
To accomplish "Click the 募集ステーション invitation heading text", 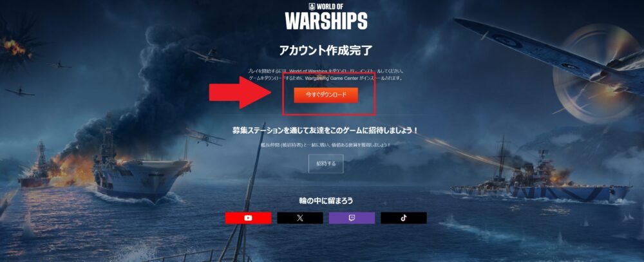I will pyautogui.click(x=326, y=131).
